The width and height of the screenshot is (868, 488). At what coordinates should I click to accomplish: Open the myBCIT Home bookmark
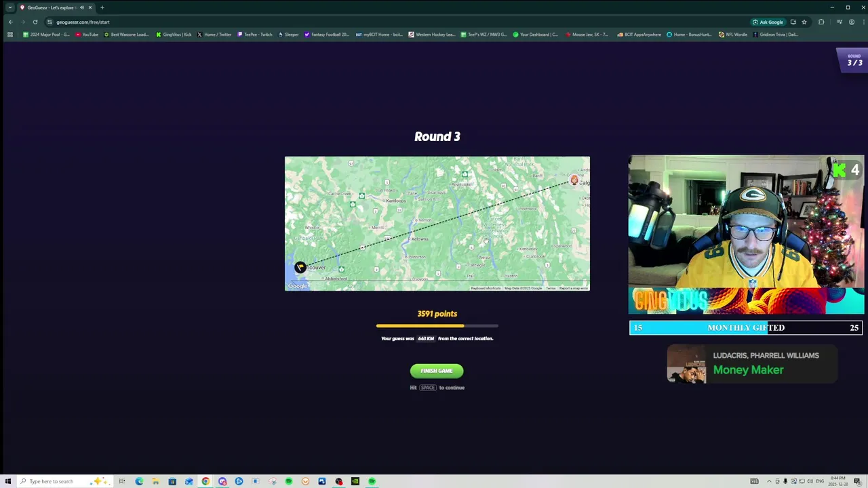coord(379,35)
